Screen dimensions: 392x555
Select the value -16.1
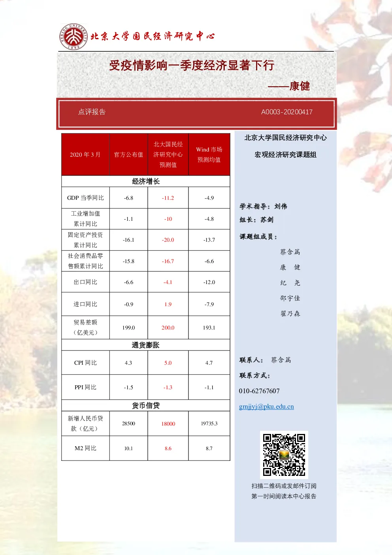pyautogui.click(x=128, y=240)
